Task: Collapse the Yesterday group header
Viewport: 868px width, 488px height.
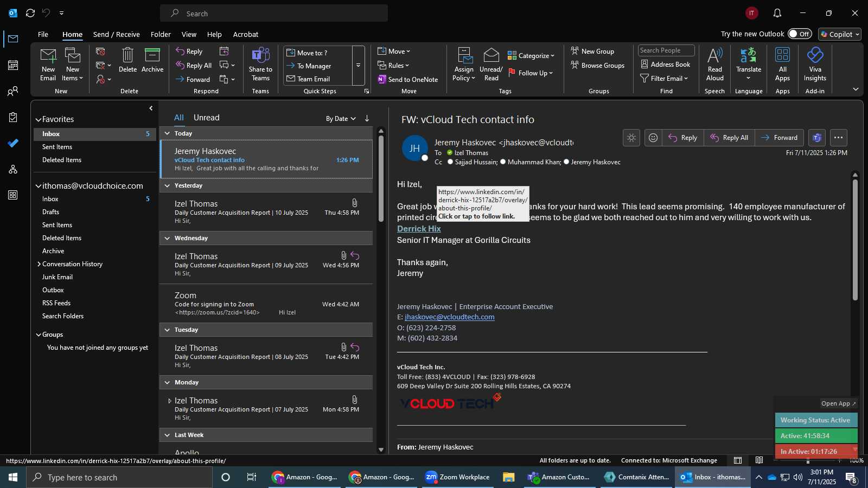Action: (167, 185)
